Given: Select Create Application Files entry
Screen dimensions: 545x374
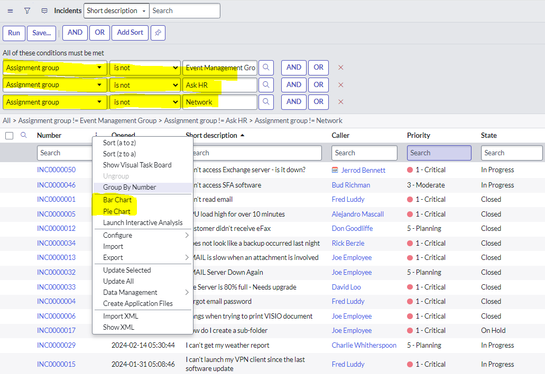Looking at the screenshot, I should (x=138, y=303).
